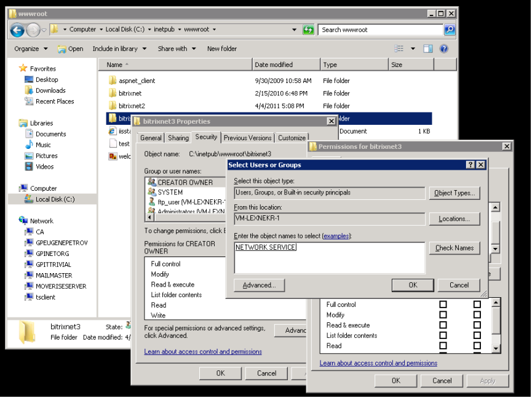Check Allow for List folder contents
Screen dimensions: 532x398
(443, 335)
